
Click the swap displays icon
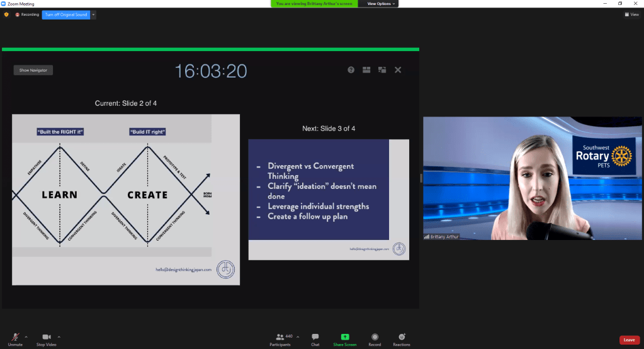tap(381, 70)
